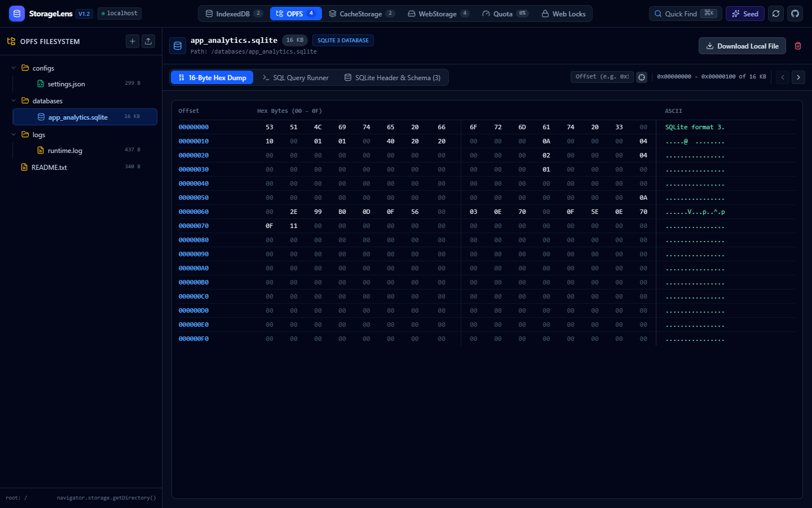Click the README.txt file icon
812x508 pixels.
[x=24, y=167]
